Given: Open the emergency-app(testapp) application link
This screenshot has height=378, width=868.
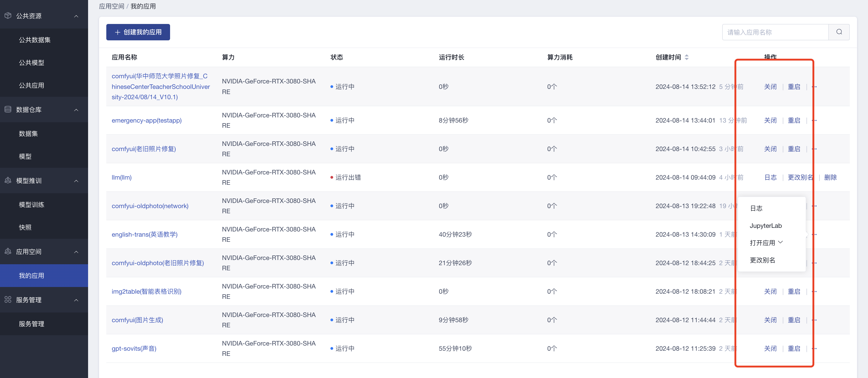Looking at the screenshot, I should coord(146,120).
